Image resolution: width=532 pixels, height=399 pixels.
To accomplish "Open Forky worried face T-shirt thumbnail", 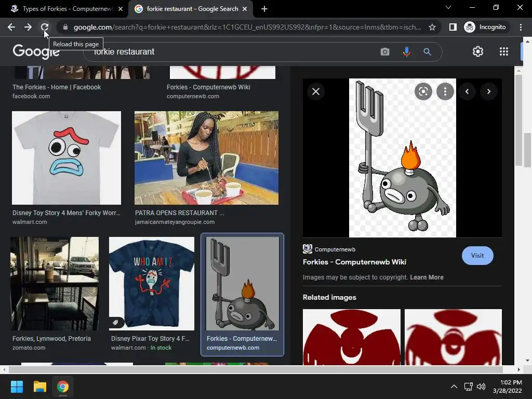I will coord(66,158).
